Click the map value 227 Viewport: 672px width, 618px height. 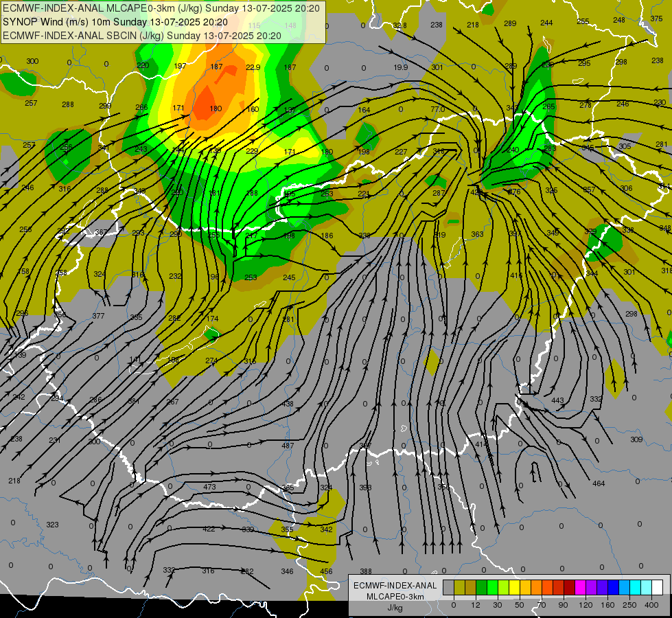coord(401,151)
